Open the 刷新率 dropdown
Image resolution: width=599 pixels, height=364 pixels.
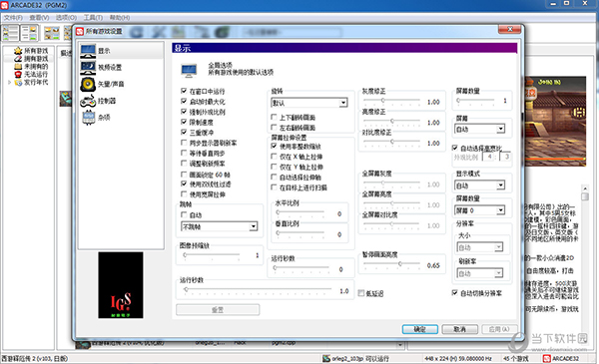(480, 273)
